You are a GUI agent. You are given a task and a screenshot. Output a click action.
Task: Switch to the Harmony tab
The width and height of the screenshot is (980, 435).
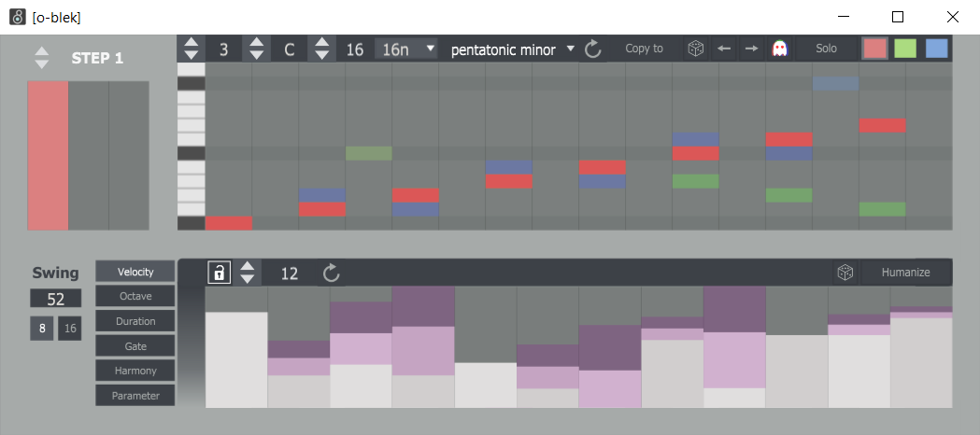coord(135,371)
